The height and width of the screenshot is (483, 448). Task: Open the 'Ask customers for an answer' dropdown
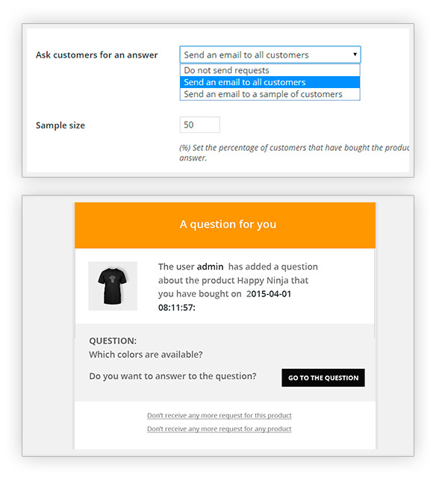click(x=270, y=54)
